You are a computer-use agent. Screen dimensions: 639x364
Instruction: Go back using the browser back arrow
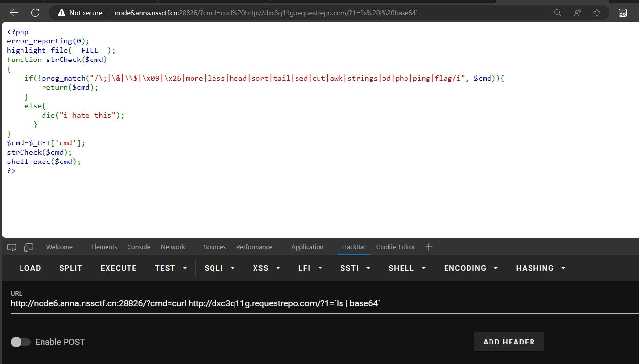[x=14, y=13]
